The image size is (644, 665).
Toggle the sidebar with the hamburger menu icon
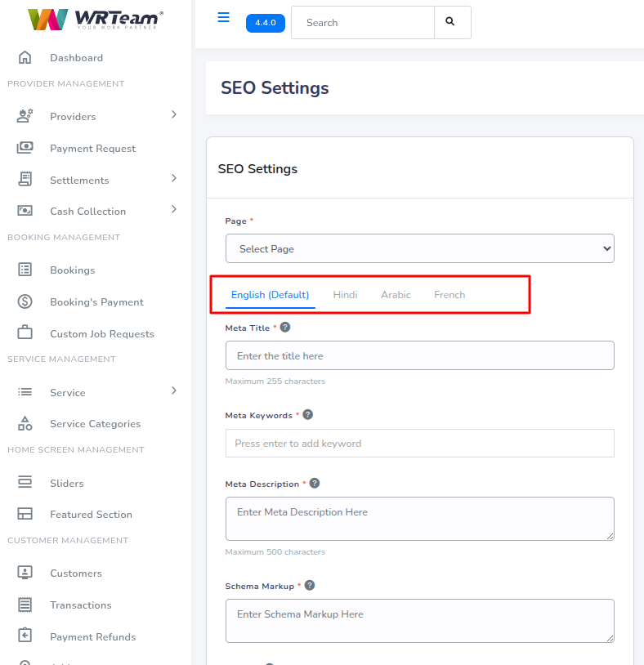(x=223, y=16)
